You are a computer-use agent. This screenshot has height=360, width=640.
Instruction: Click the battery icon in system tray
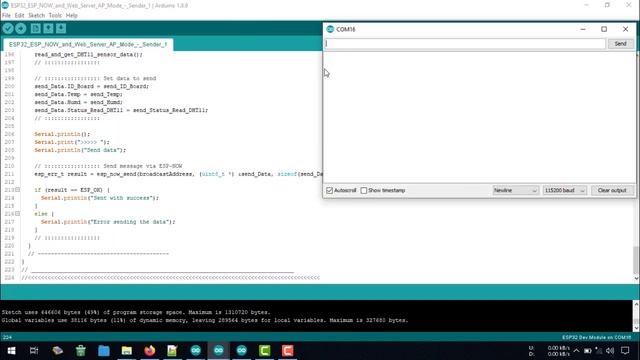[587, 351]
